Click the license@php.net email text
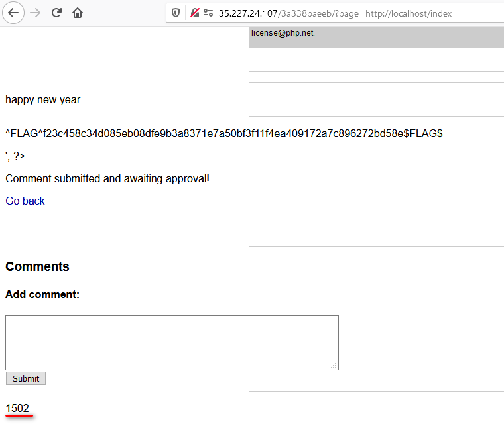This screenshot has width=504, height=432. coord(282,33)
